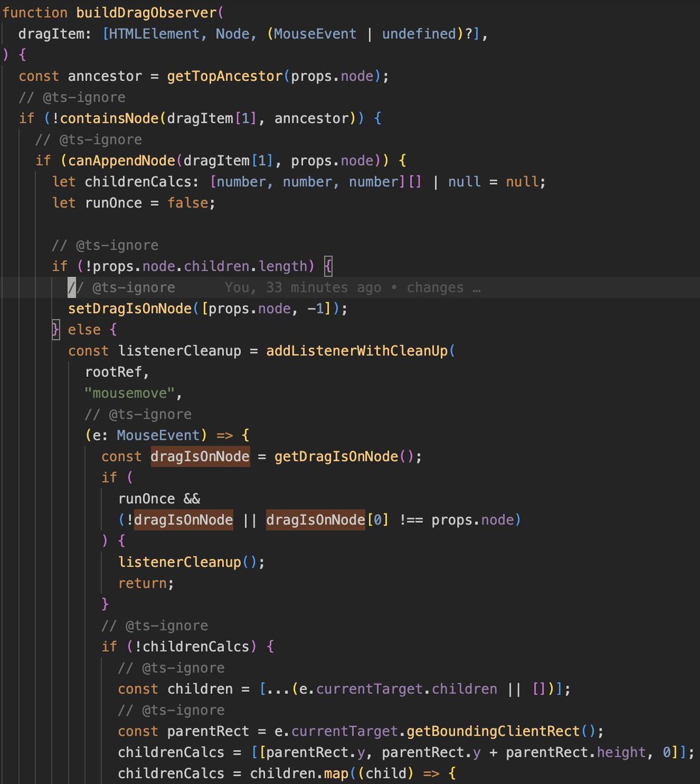Click childrenCalcs in its let declaration
The image size is (700, 784).
click(138, 182)
